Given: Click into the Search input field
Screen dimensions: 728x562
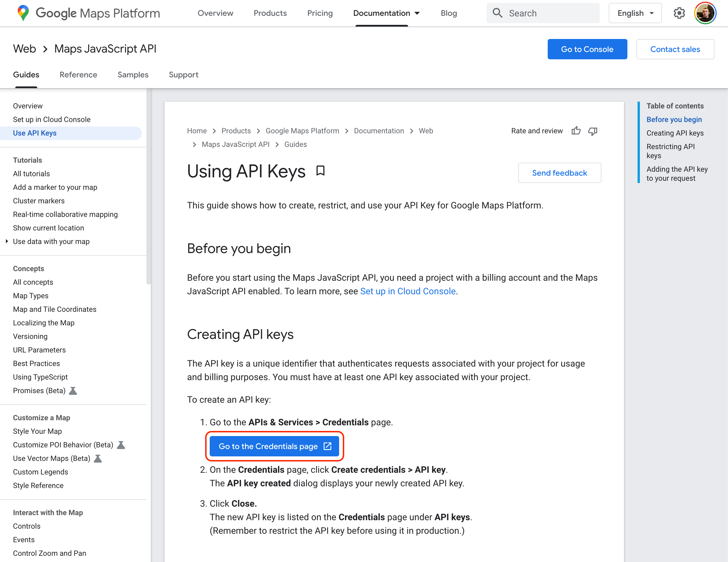Looking at the screenshot, I should click(543, 13).
